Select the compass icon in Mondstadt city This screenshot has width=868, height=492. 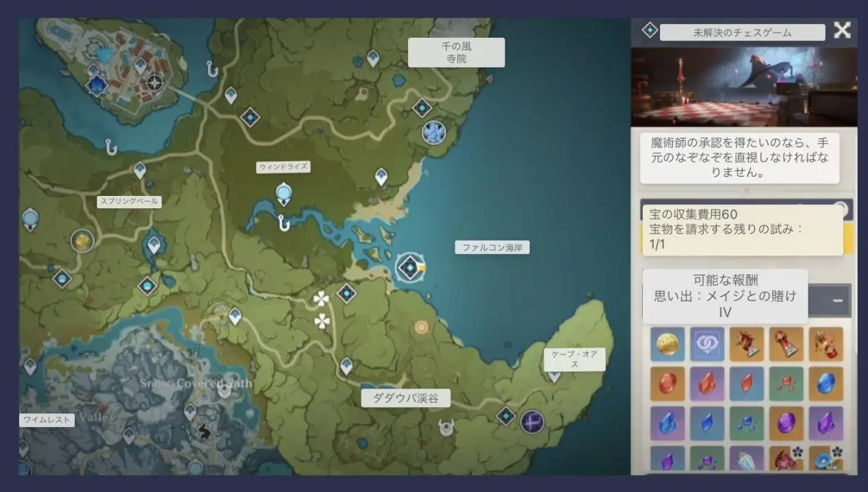(155, 83)
